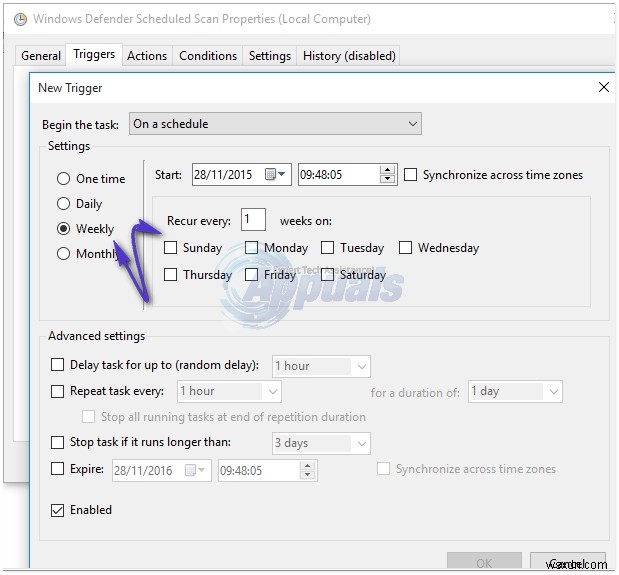Enable Repeat task every option

click(57, 391)
